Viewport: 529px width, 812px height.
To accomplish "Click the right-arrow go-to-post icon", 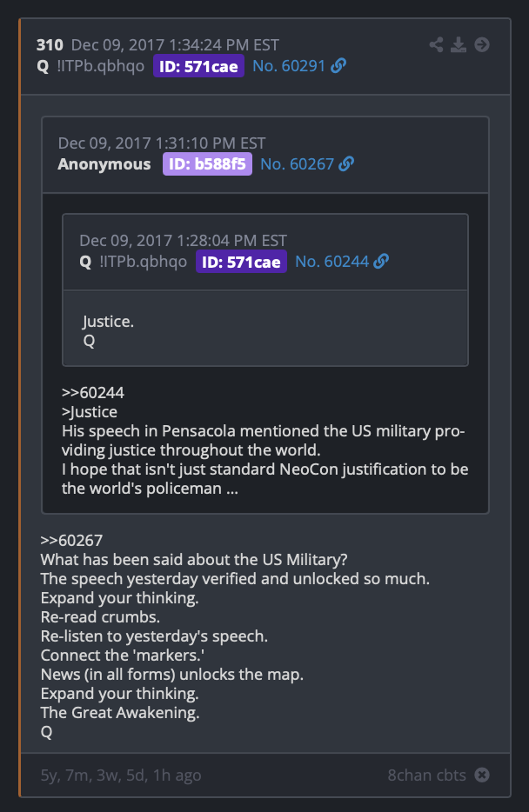I will 482,44.
